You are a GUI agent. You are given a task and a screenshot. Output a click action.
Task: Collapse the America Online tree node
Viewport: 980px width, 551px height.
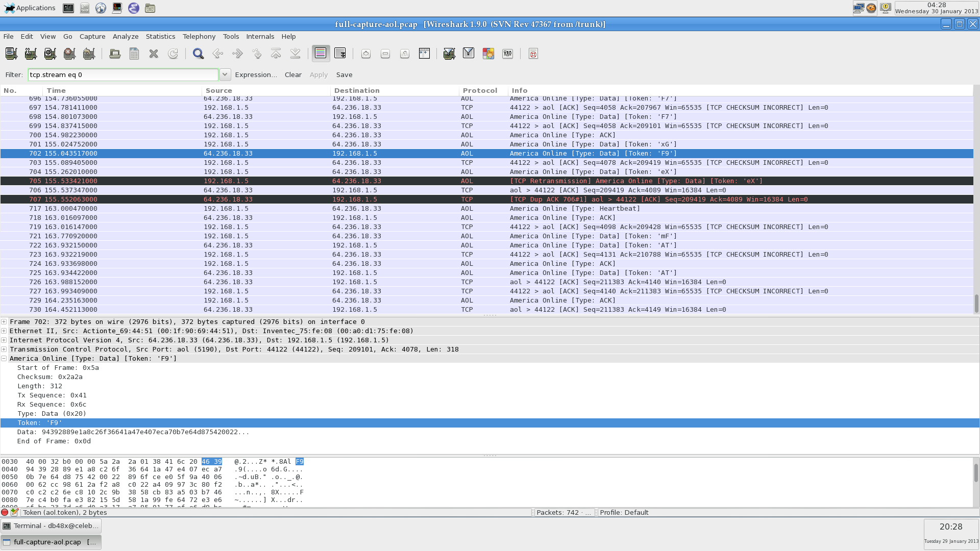click(x=4, y=358)
